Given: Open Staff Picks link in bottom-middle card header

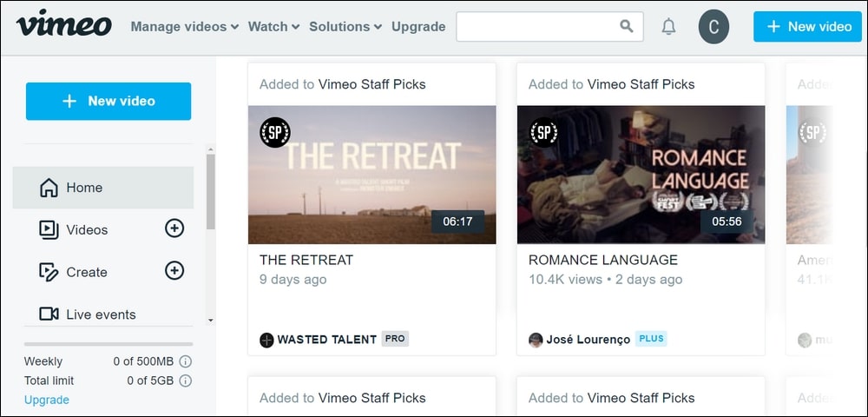Looking at the screenshot, I should point(641,398).
